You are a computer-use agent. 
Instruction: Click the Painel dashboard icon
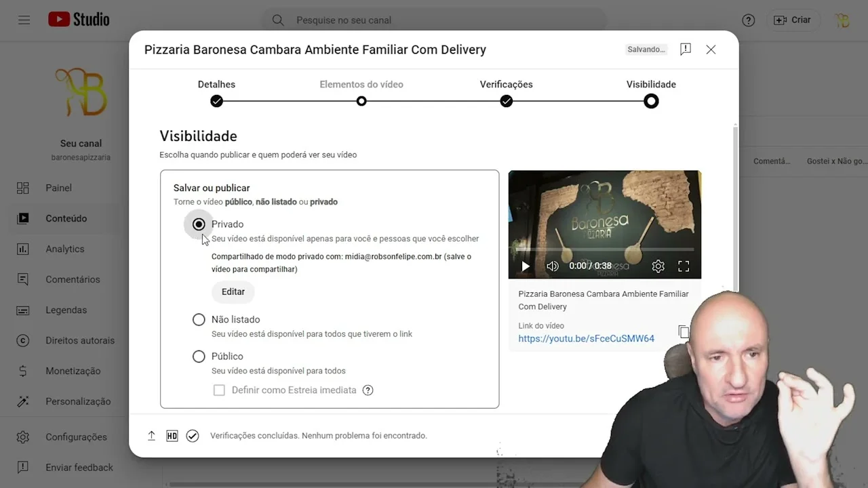(23, 188)
